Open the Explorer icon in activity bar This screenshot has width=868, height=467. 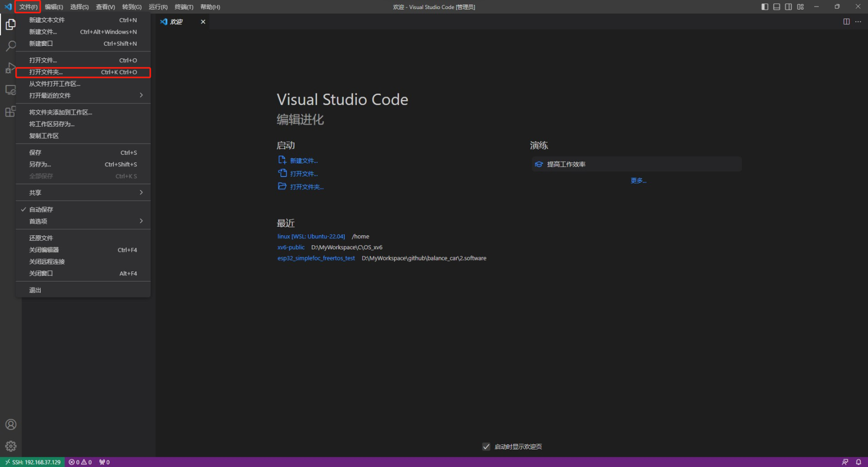pos(11,24)
